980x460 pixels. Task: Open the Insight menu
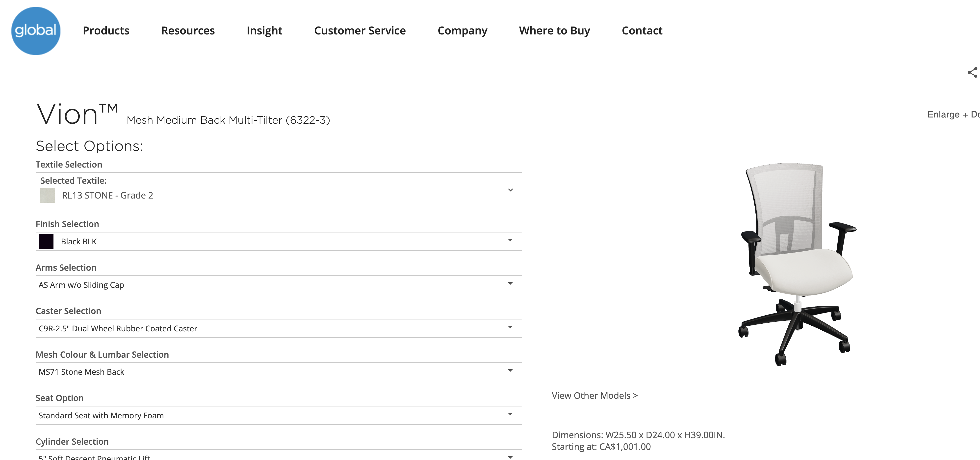tap(264, 30)
